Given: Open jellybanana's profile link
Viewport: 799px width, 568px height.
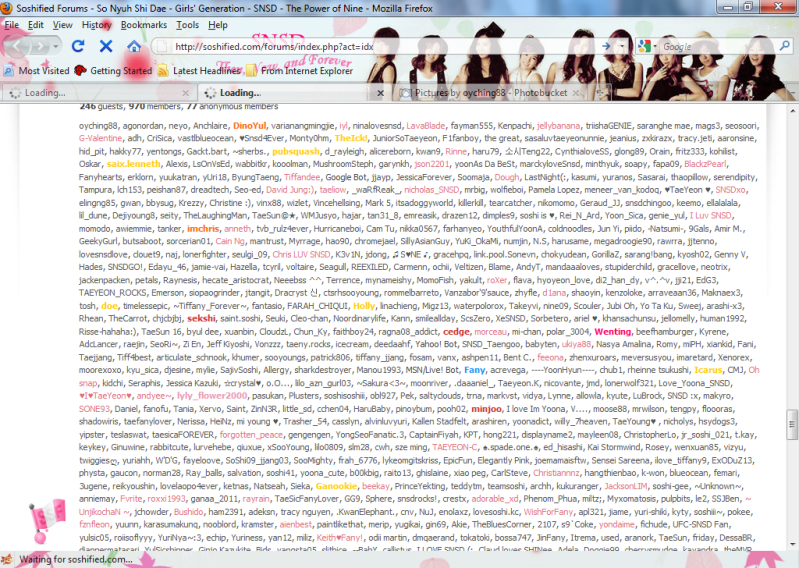Looking at the screenshot, I should tap(558, 126).
